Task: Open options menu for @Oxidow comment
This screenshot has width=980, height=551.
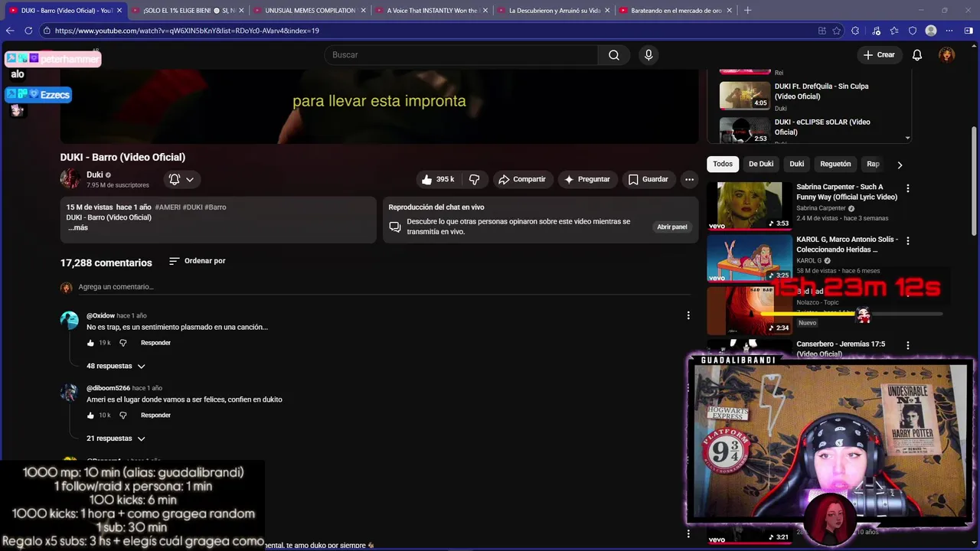Action: tap(688, 315)
